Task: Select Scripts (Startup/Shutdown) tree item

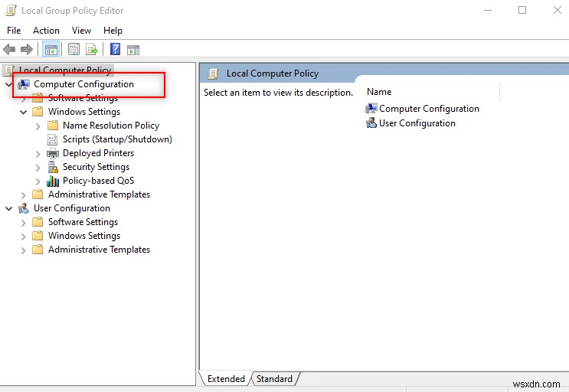Action: coord(117,139)
